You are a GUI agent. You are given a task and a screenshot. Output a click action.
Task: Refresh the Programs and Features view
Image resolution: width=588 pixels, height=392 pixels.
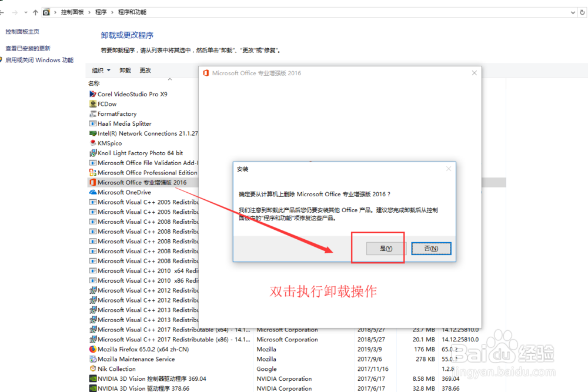click(x=582, y=12)
